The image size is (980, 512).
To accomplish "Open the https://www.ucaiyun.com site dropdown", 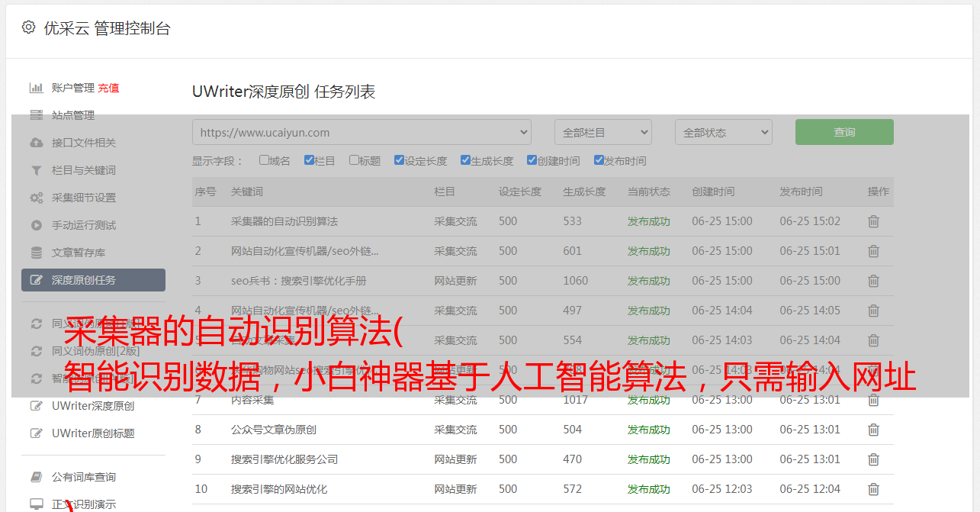I will [x=361, y=132].
